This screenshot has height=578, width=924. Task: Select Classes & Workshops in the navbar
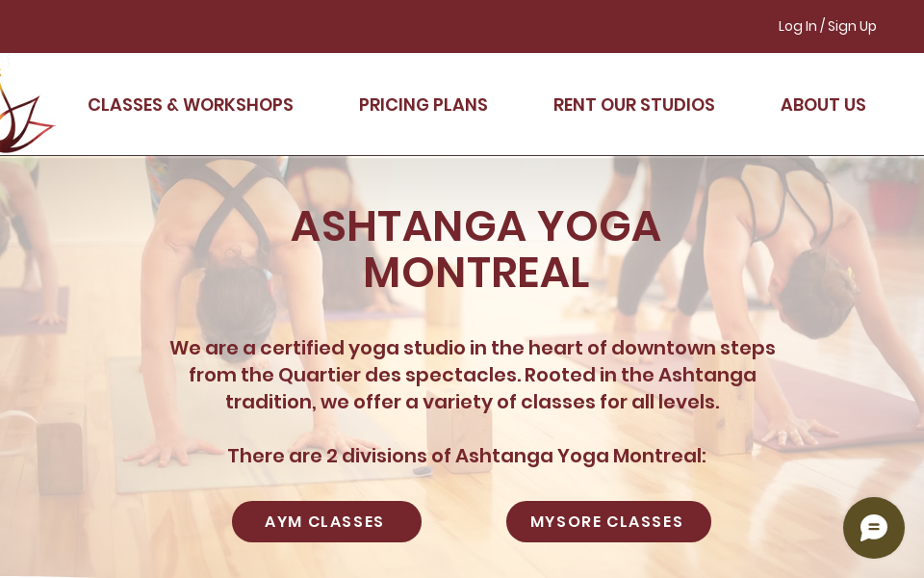point(191,105)
